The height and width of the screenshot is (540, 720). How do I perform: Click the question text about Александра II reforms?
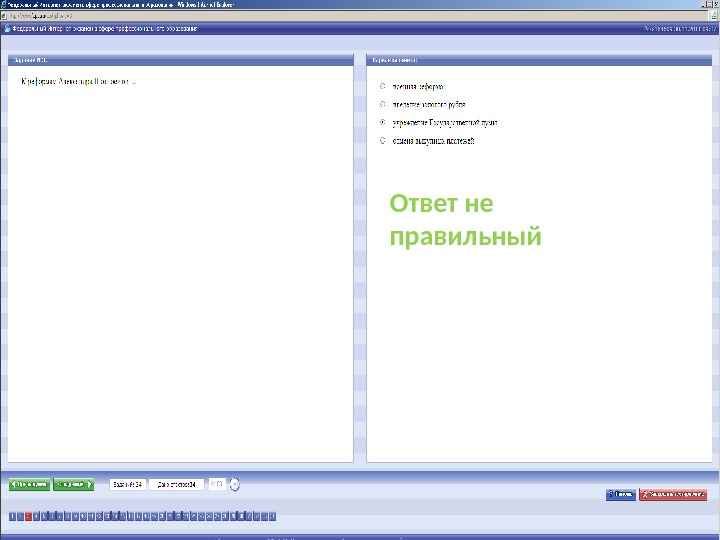point(79,82)
